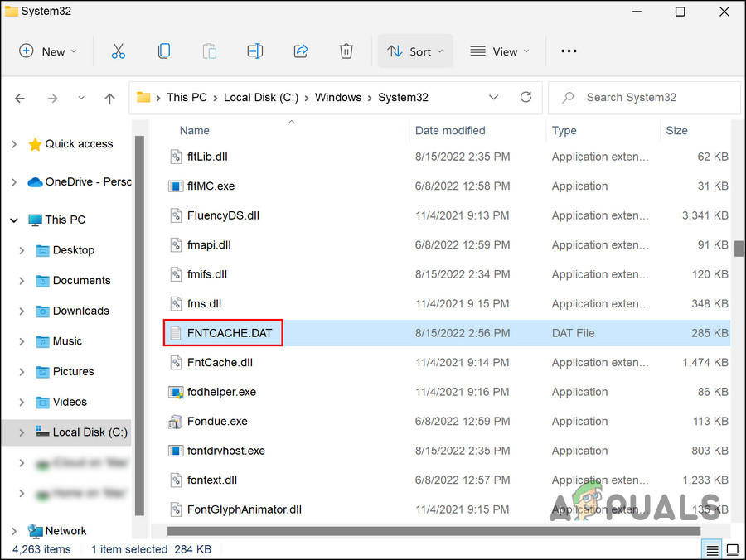Click the folder icon in address bar
Screen dimensions: 746x560
click(143, 98)
